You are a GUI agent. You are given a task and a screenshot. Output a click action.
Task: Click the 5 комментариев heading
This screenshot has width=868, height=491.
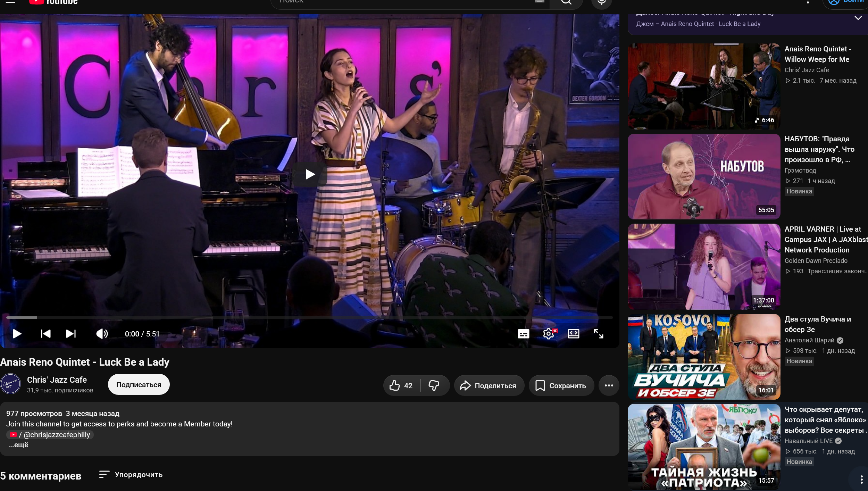coord(41,476)
